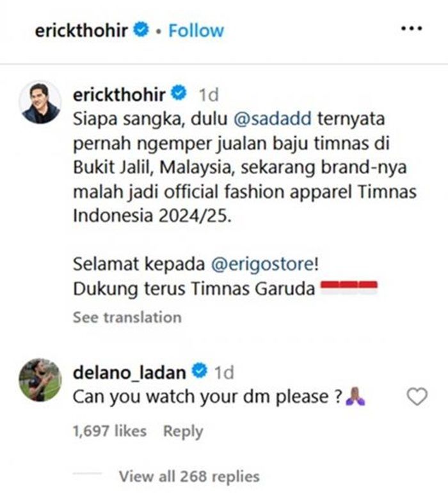Expand View all 268 replies

[x=189, y=476]
